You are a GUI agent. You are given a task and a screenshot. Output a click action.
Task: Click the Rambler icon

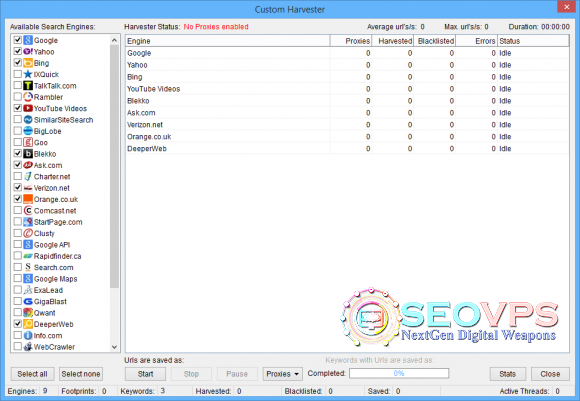point(28,97)
